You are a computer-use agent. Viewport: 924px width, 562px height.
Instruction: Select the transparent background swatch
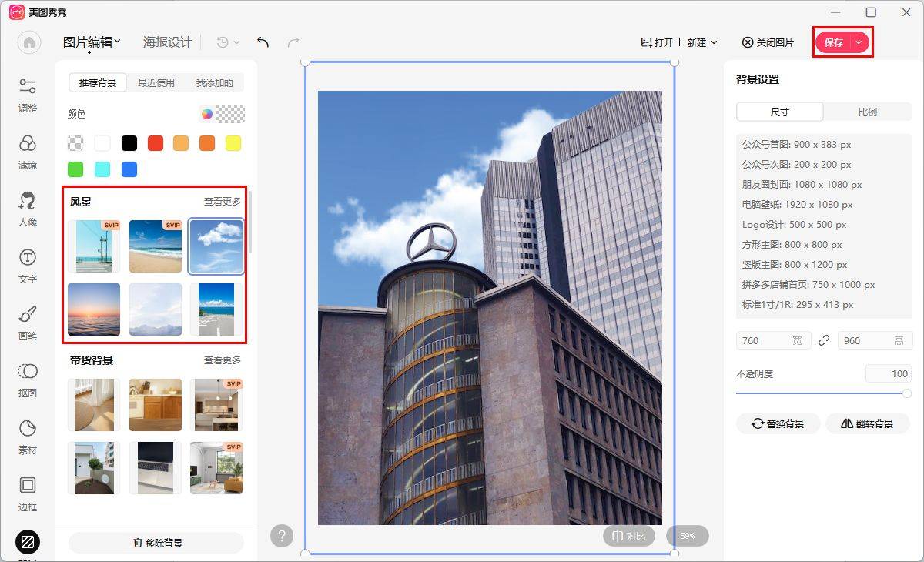(76, 143)
